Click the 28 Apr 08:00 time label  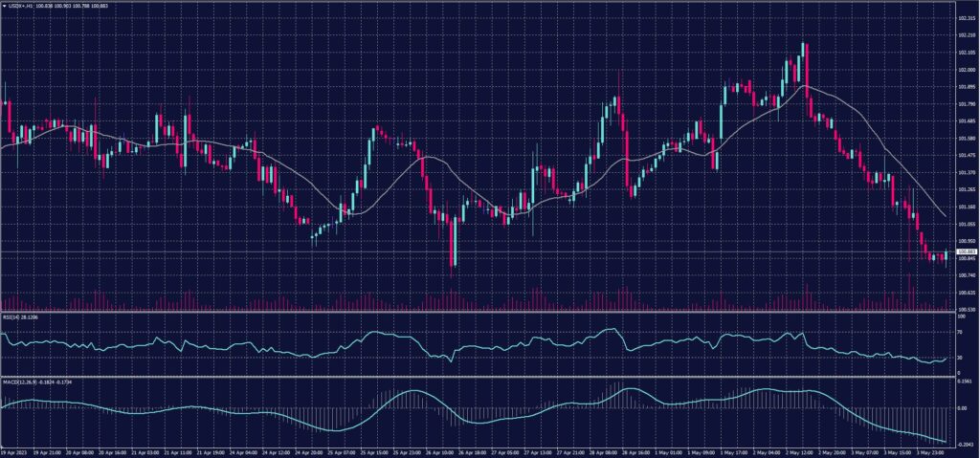(603, 449)
